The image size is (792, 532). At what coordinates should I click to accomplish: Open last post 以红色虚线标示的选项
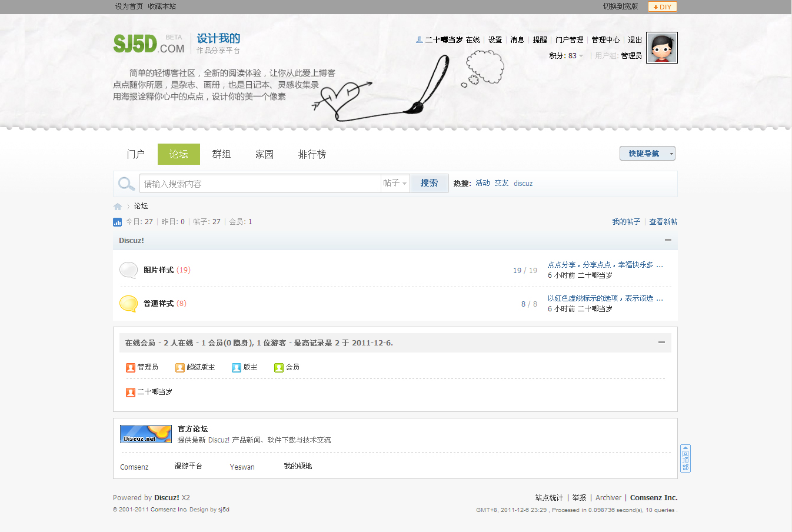tap(605, 298)
